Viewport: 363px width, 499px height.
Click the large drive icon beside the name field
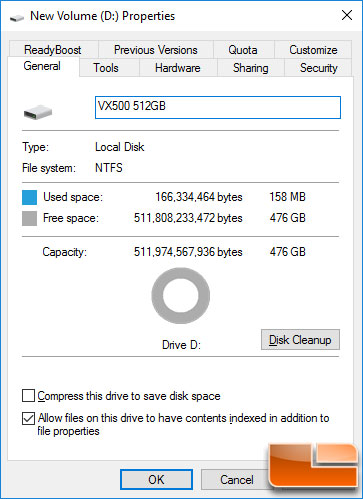pyautogui.click(x=38, y=112)
